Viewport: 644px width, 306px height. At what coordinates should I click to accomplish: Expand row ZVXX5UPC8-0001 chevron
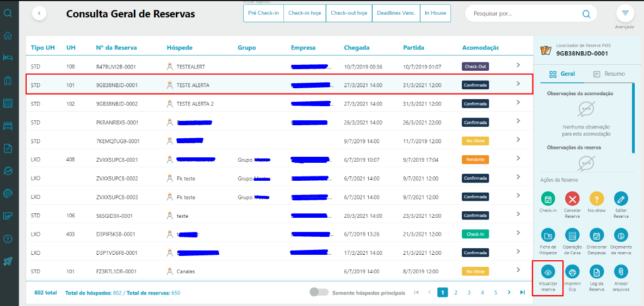click(518, 158)
